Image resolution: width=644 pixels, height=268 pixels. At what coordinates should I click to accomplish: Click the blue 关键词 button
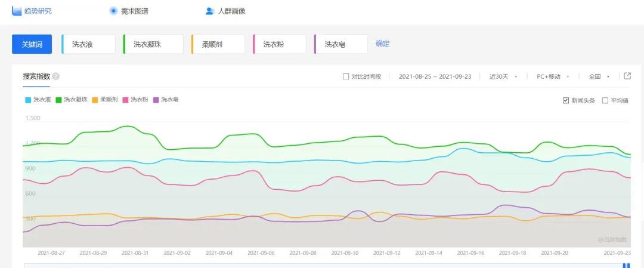click(32, 44)
